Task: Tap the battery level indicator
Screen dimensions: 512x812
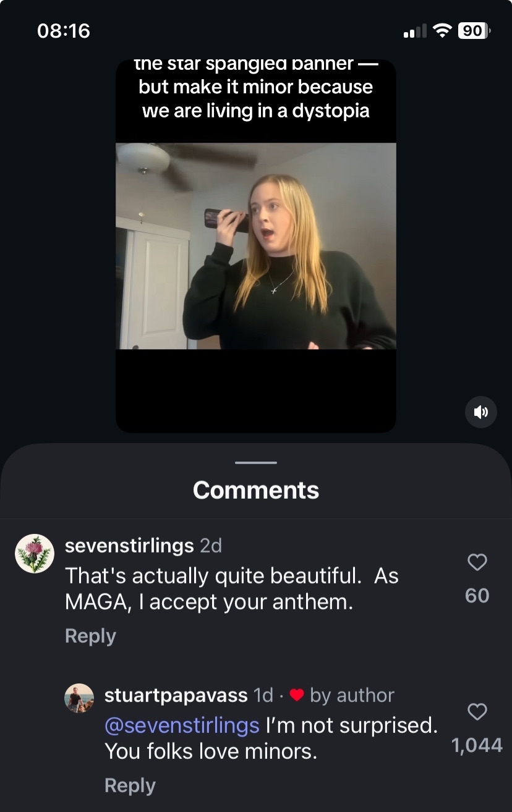Action: coord(474,30)
